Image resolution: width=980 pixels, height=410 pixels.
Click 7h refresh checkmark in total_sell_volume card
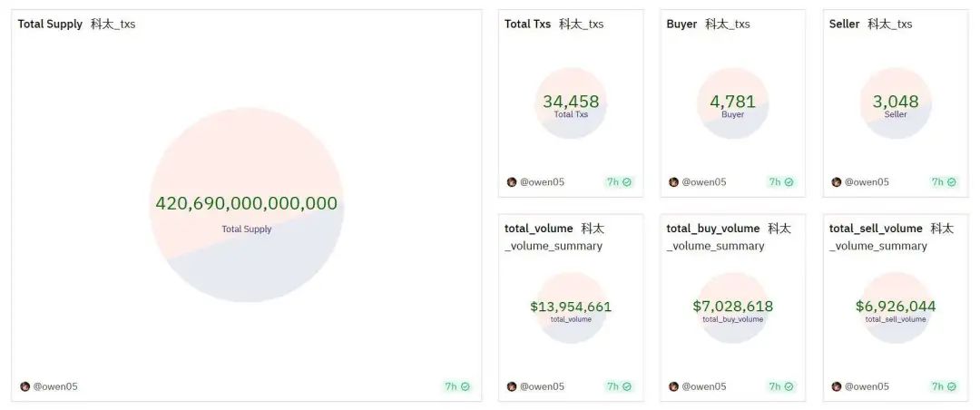951,387
